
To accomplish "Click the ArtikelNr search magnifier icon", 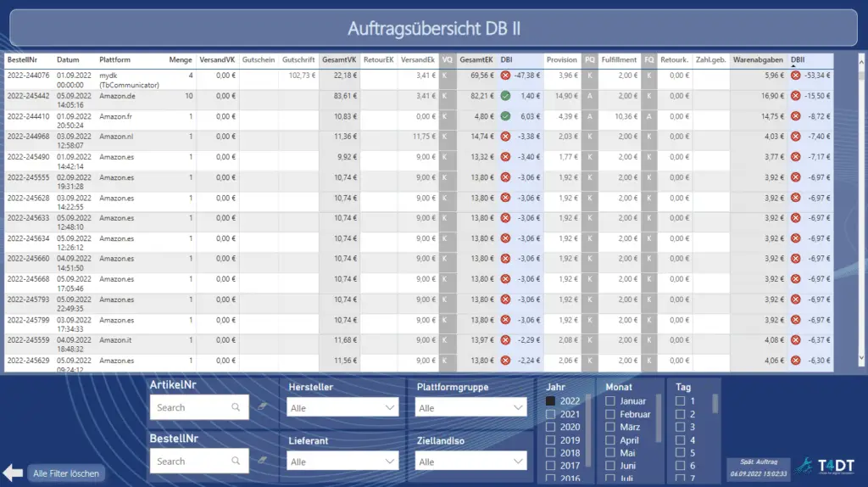I will (x=236, y=407).
